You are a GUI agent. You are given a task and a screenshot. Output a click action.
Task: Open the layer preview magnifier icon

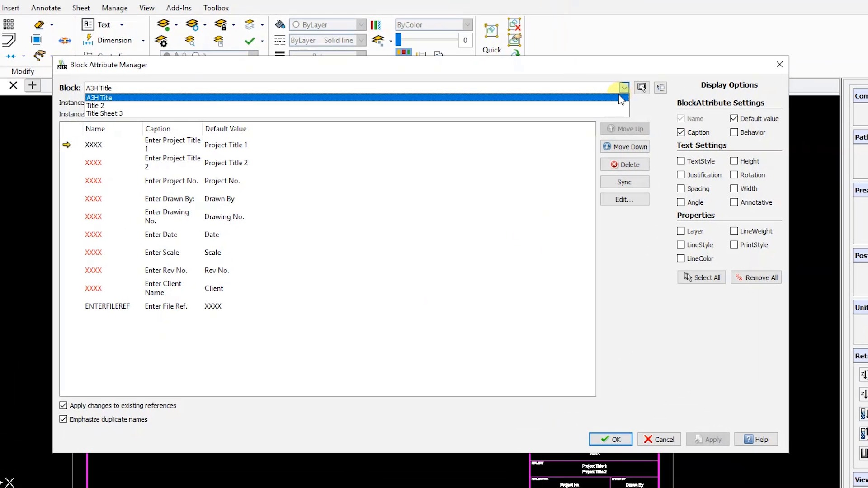tap(190, 41)
